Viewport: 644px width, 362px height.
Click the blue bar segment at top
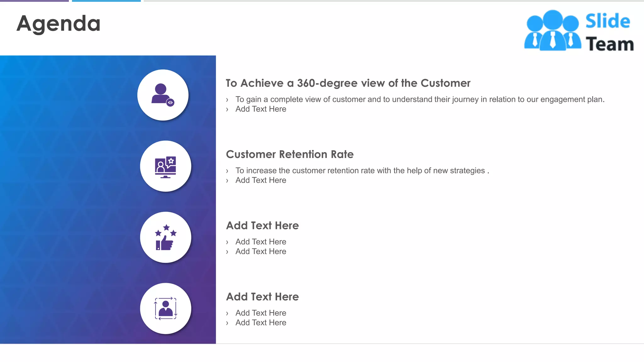(106, 1)
